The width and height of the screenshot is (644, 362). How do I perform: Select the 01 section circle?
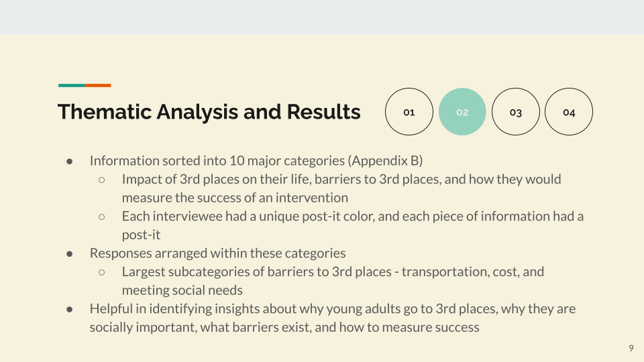tap(409, 112)
